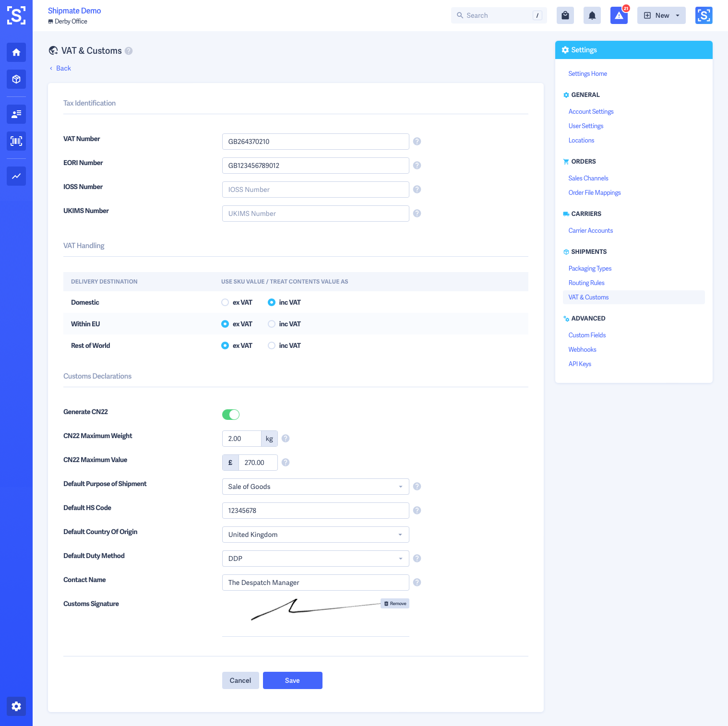Remove the customs signature

point(395,604)
